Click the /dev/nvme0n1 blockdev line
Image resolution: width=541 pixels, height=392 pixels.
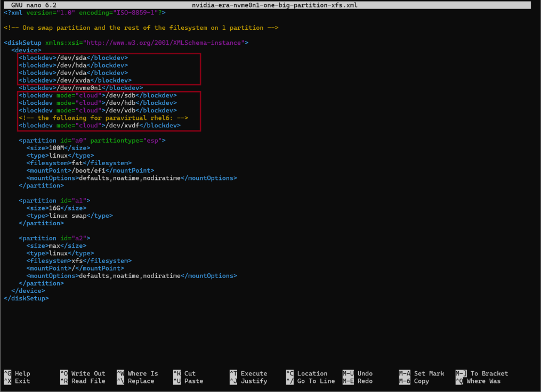coord(80,88)
